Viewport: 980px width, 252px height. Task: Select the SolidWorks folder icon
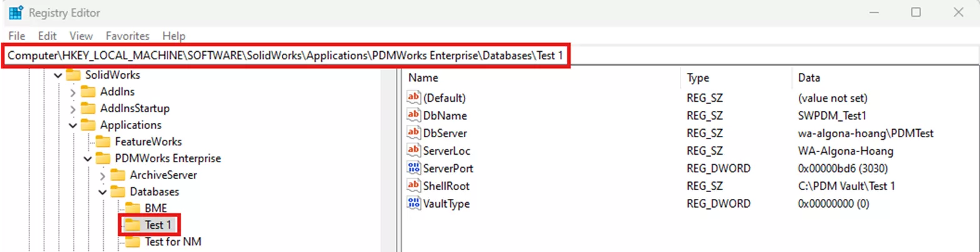[73, 75]
